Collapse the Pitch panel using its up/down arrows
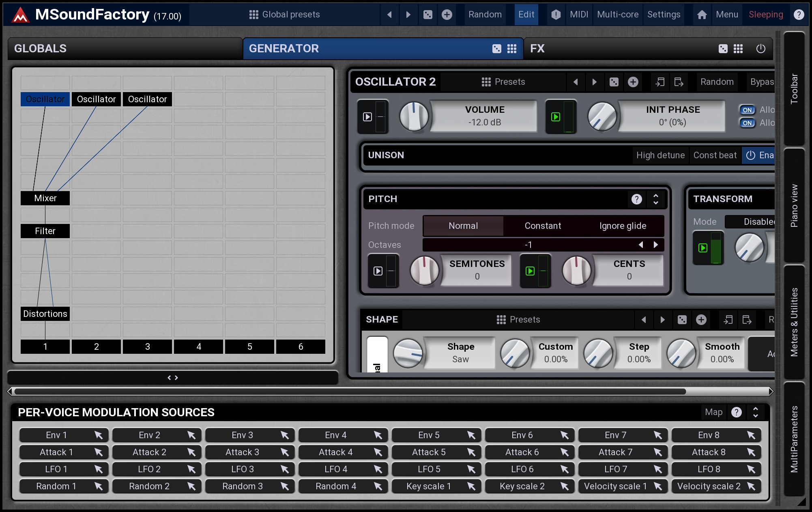The image size is (812, 512). [655, 199]
